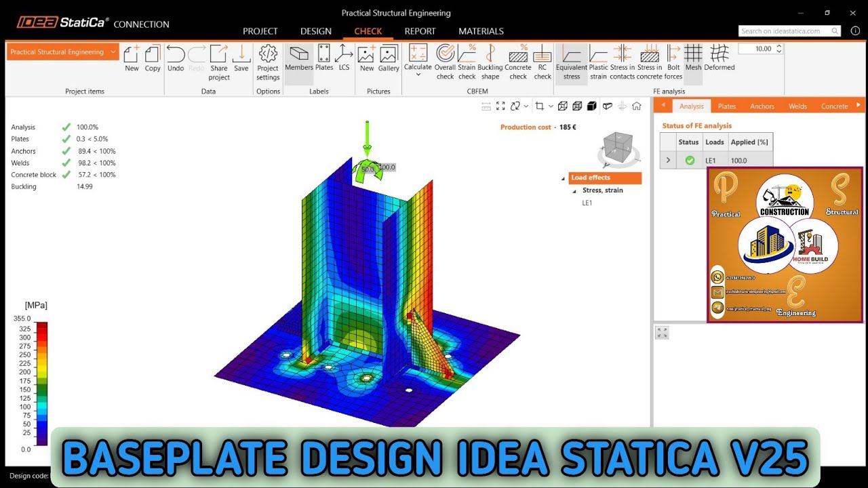Toggle Plastic strain display
Screen dimensions: 868x488
point(598,62)
